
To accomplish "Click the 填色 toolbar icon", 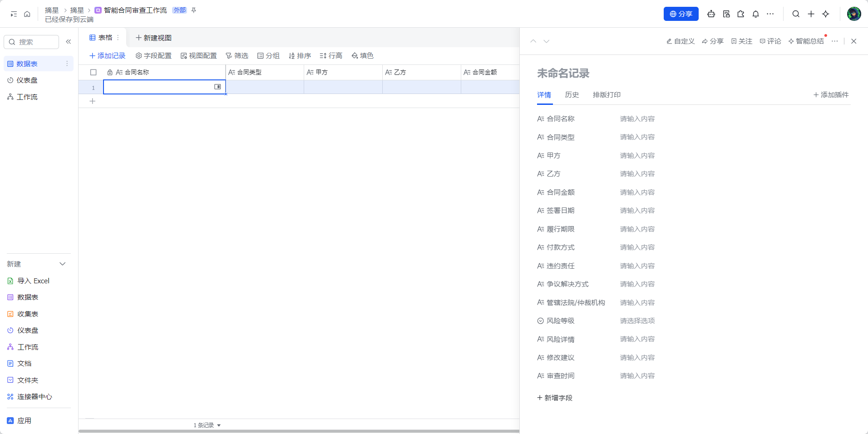I will point(362,55).
